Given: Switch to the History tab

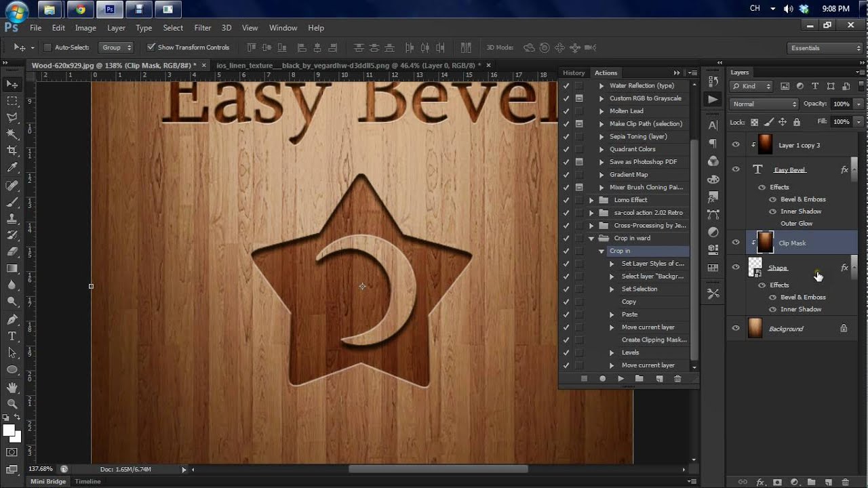Looking at the screenshot, I should pos(574,73).
